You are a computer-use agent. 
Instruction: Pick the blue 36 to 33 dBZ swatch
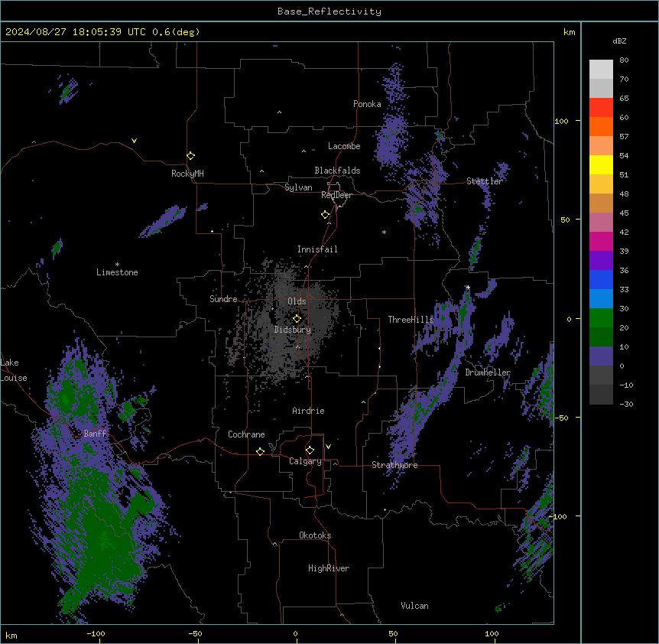601,279
